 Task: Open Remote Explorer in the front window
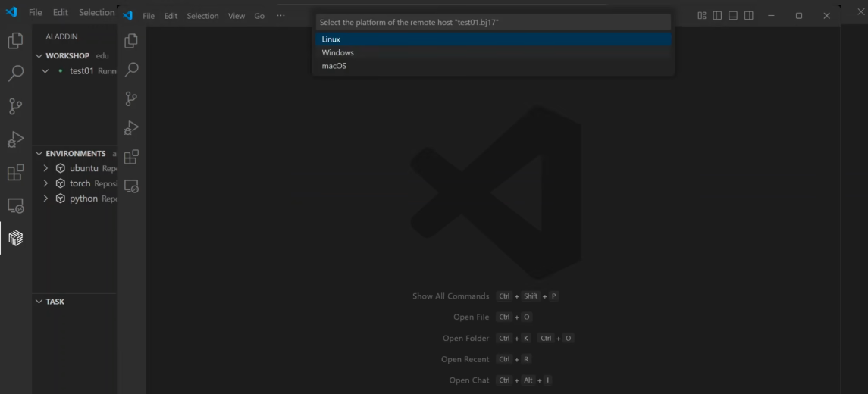pyautogui.click(x=131, y=186)
